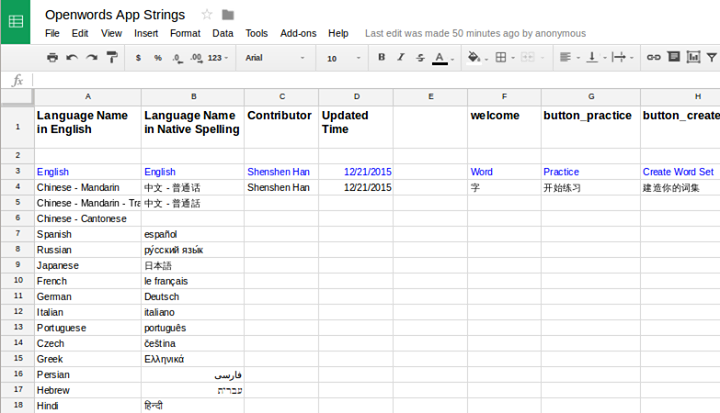This screenshot has width=720, height=413.
Task: Select column B header
Action: pyautogui.click(x=193, y=97)
